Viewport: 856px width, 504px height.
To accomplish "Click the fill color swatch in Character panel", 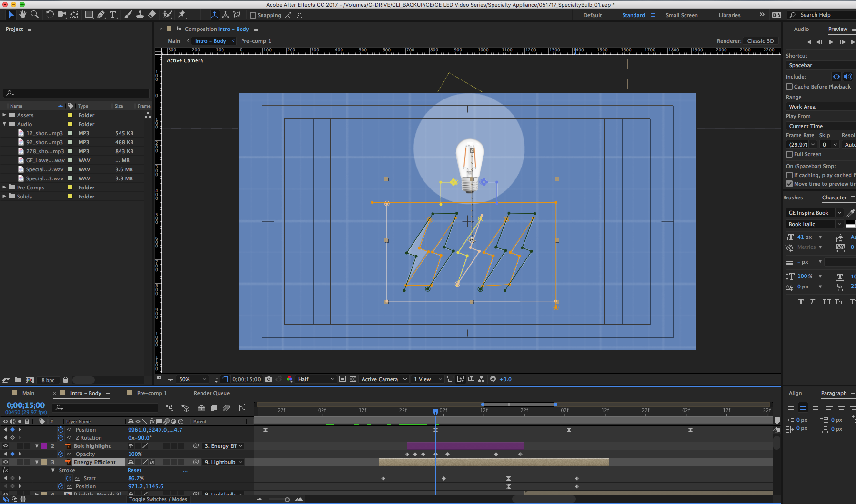I will 851,224.
